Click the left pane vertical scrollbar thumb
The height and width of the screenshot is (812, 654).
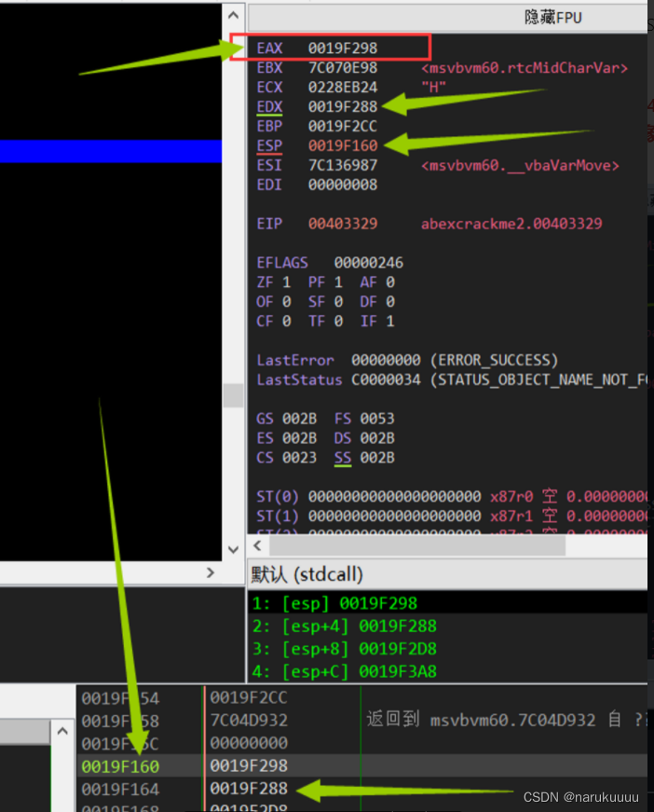pos(233,395)
